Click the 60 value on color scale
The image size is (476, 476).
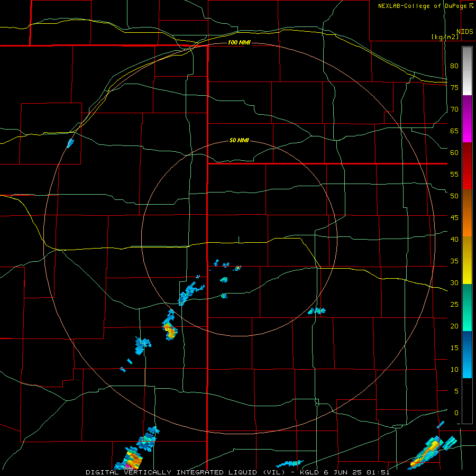pos(454,153)
